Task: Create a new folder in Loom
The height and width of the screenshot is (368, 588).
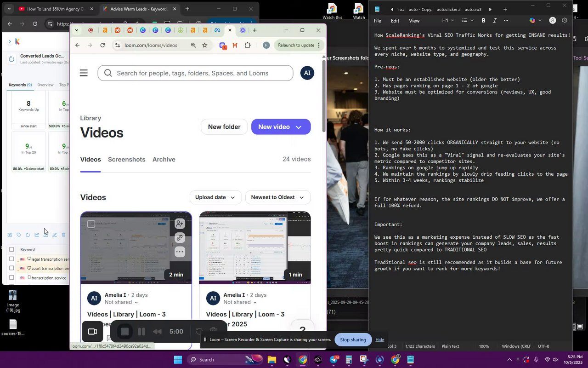Action: [224, 127]
